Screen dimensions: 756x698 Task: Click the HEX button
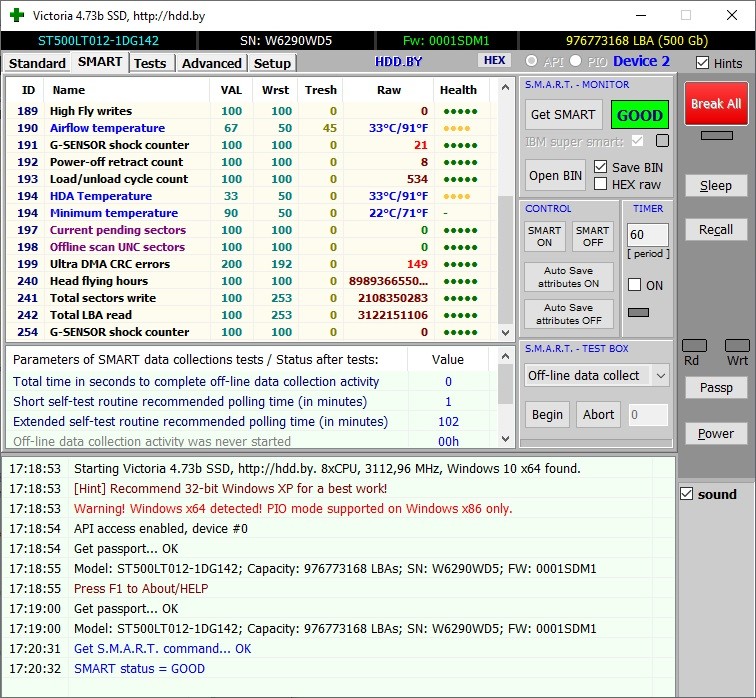[494, 60]
